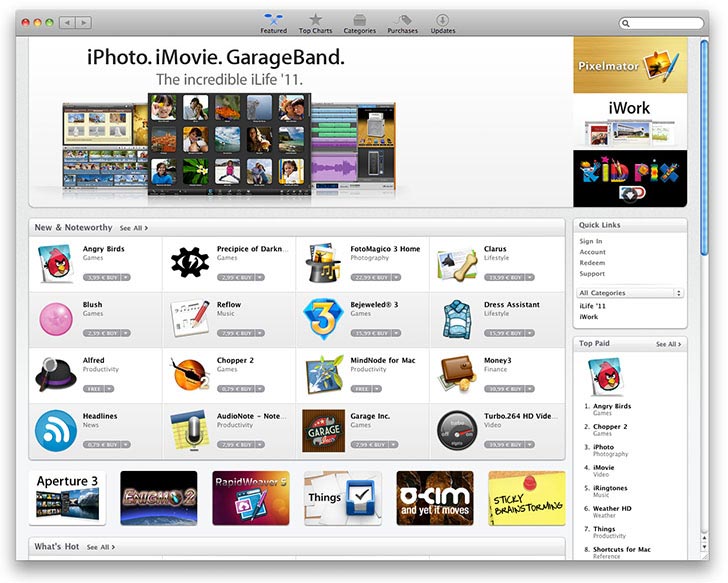Open the pink Blush app icon
728x583 pixels.
[56, 319]
